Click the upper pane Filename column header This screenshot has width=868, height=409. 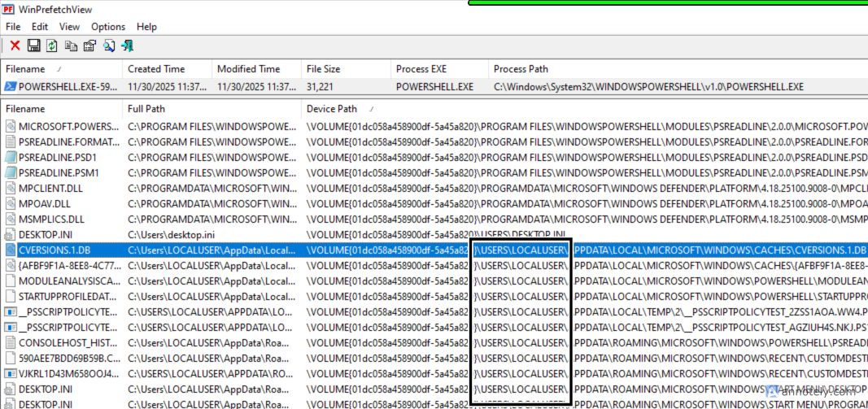(61, 69)
